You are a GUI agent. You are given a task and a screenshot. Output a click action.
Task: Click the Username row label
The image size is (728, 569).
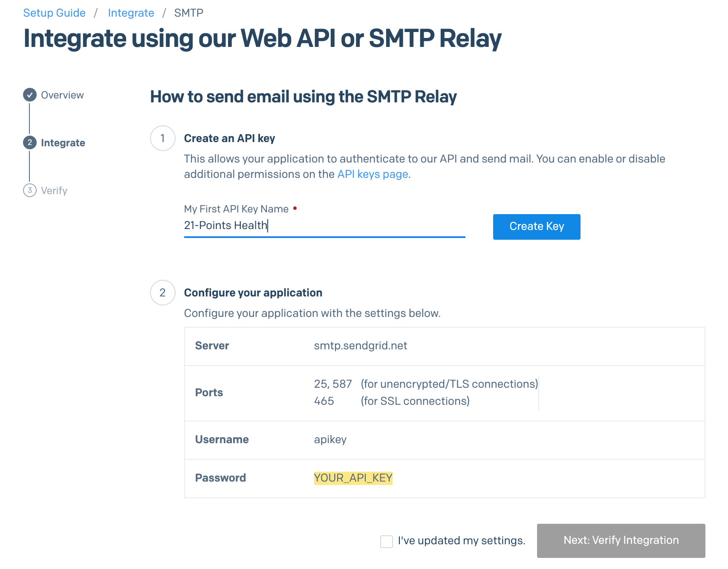click(x=222, y=439)
